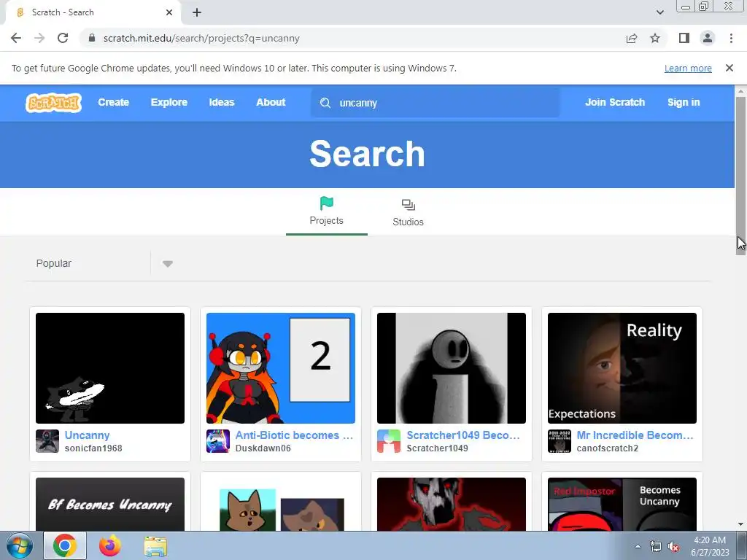Screen dimensions: 747x560
Task: Click canofscratch2 avatar icon
Action: (x=560, y=441)
